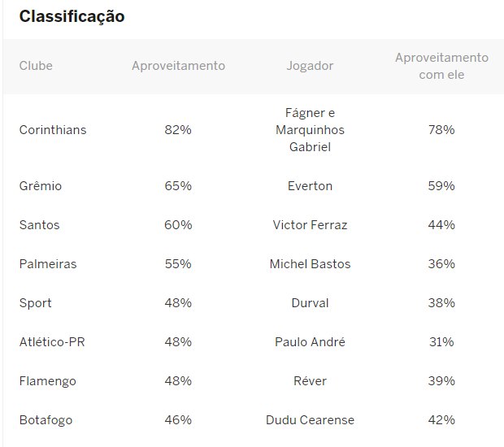
Task: Click the Classificação heading
Action: pos(72,16)
